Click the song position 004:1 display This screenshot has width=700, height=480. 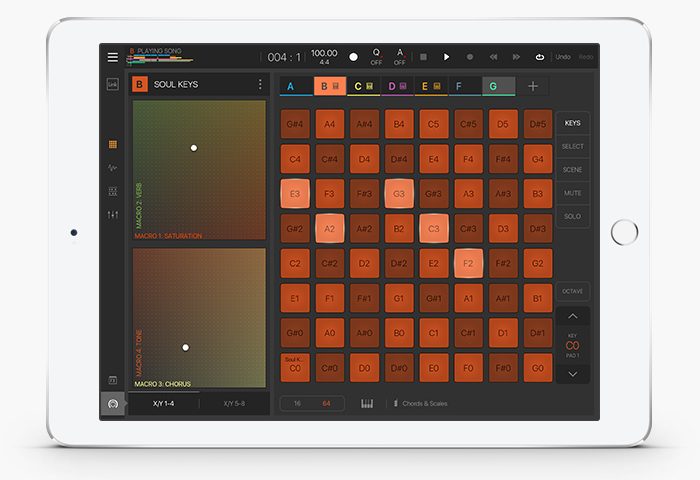point(284,57)
